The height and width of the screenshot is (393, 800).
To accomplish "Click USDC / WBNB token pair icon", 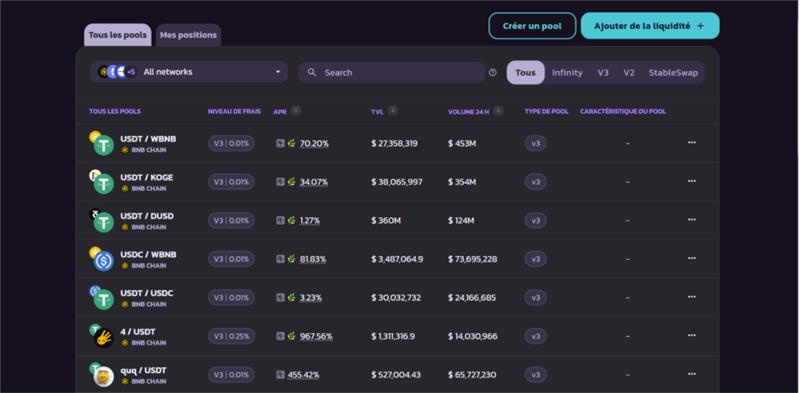I will [x=102, y=259].
